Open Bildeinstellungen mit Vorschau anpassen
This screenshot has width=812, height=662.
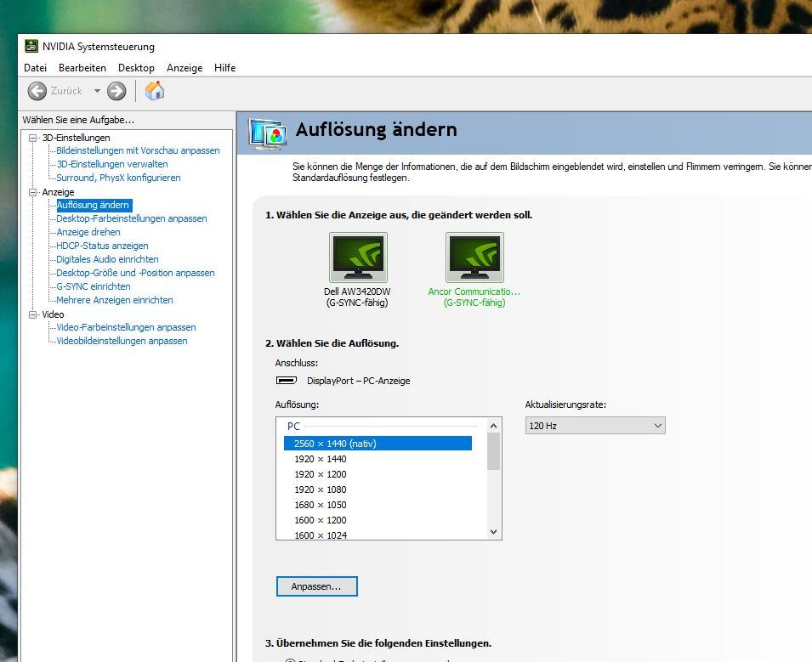point(138,150)
